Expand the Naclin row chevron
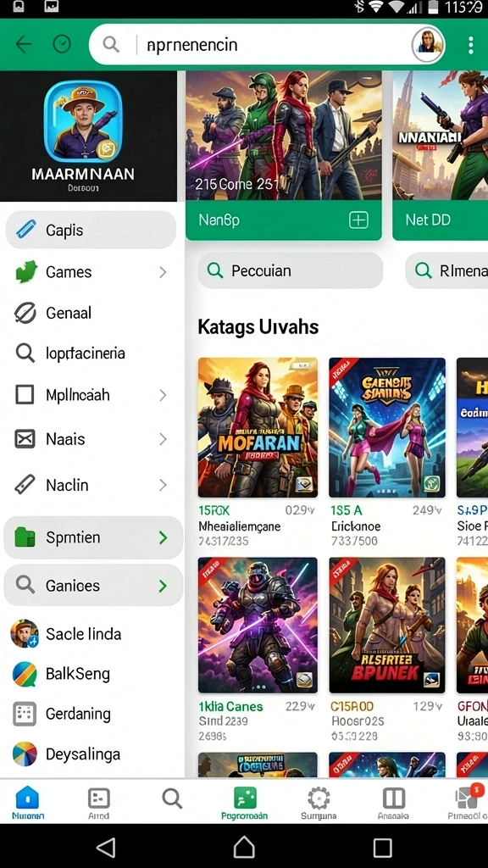 pyautogui.click(x=163, y=485)
